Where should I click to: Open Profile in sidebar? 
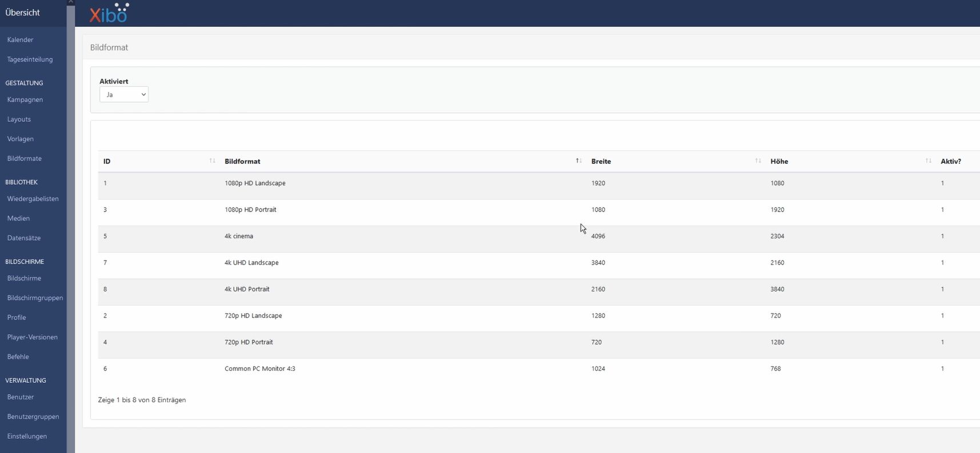[x=17, y=318]
